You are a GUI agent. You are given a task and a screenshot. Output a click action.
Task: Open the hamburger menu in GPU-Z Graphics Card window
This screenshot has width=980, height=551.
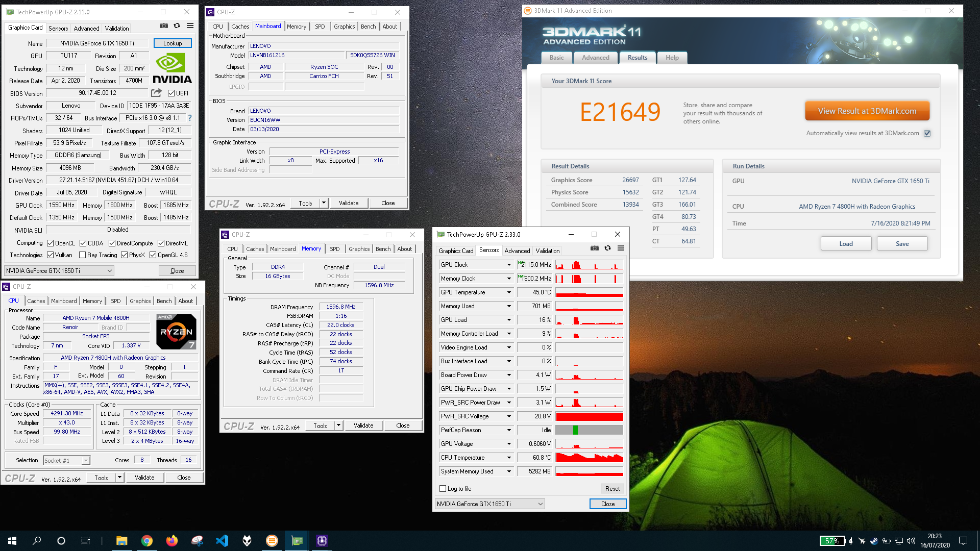point(190,26)
